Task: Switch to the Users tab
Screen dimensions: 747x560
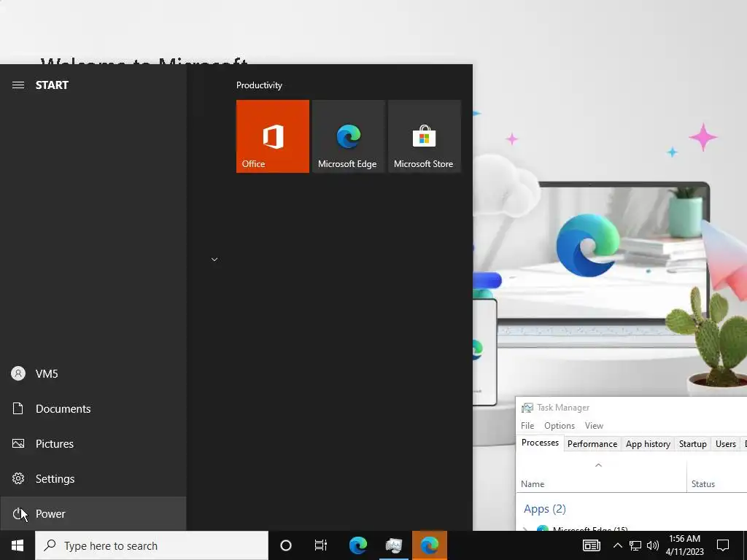Action: (x=726, y=444)
